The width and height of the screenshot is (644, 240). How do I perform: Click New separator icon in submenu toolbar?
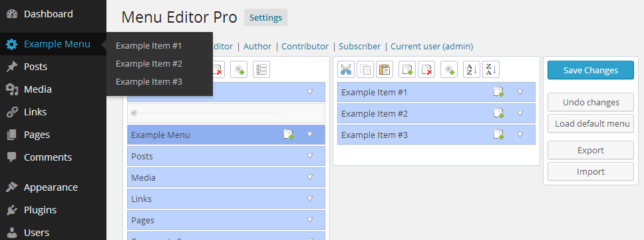pyautogui.click(x=449, y=69)
